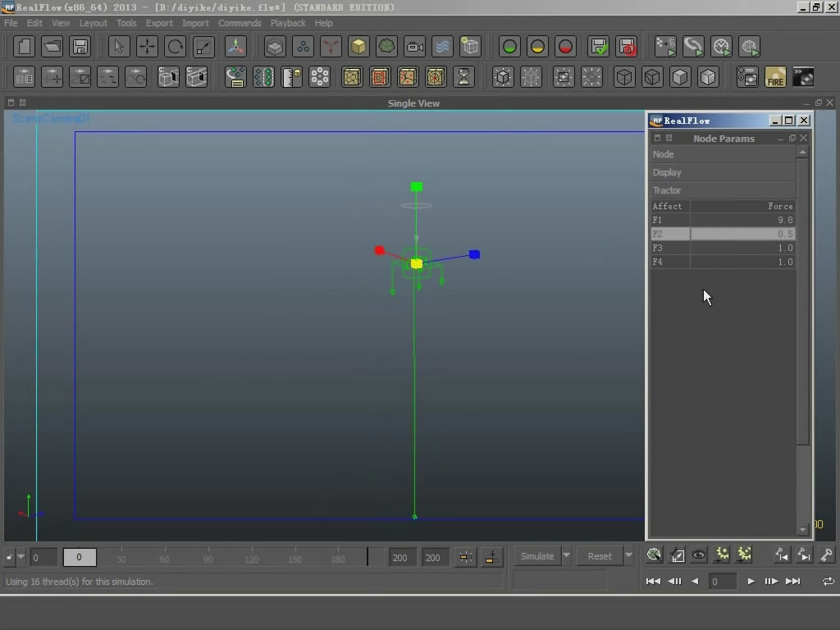Screen dimensions: 840x630
Task: Click the green circle status button
Action: [x=509, y=47]
